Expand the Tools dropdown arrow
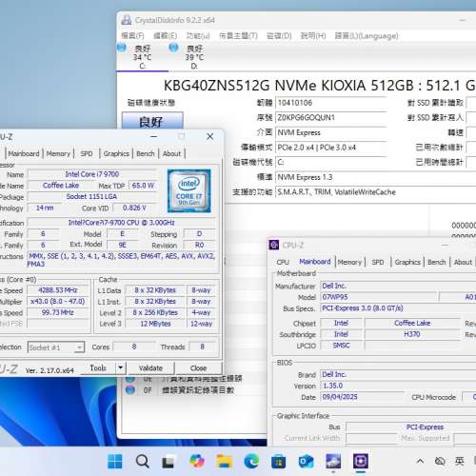Screen dimensions: 476x476 click(x=121, y=368)
